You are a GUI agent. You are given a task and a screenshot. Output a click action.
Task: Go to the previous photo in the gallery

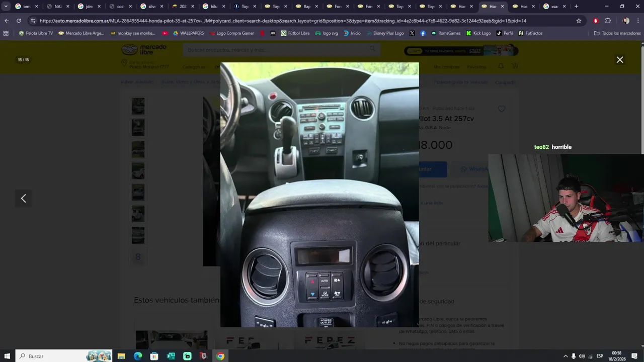click(x=23, y=198)
